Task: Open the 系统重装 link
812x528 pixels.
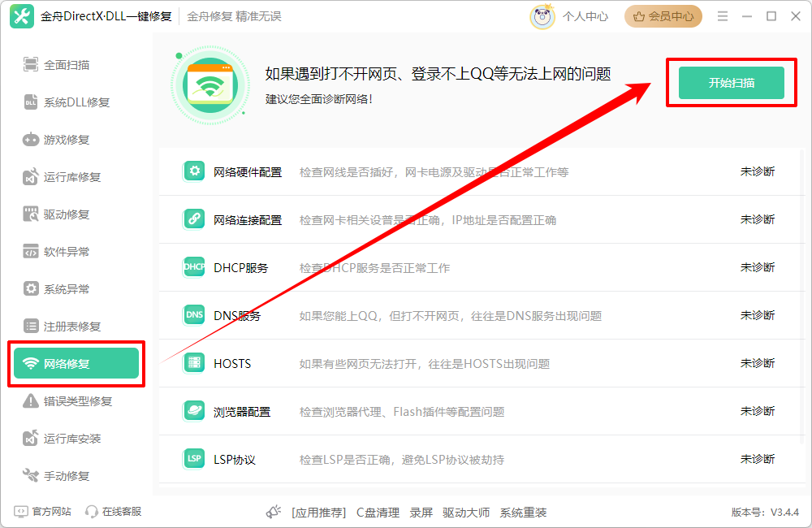Action: pyautogui.click(x=523, y=513)
